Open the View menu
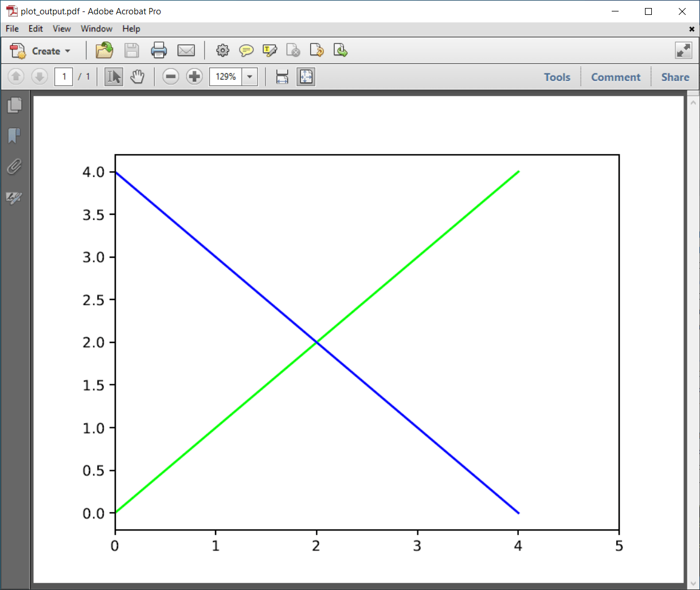This screenshot has height=590, width=700. point(61,29)
